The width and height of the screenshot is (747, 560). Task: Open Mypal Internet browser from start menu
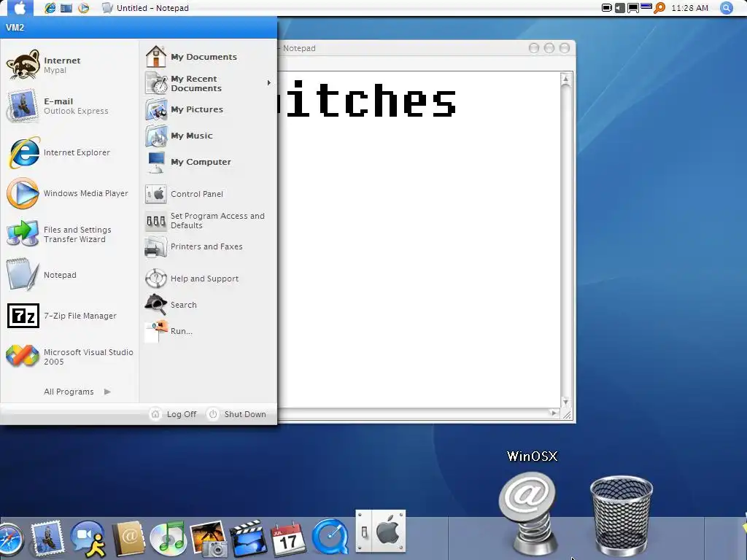point(69,65)
